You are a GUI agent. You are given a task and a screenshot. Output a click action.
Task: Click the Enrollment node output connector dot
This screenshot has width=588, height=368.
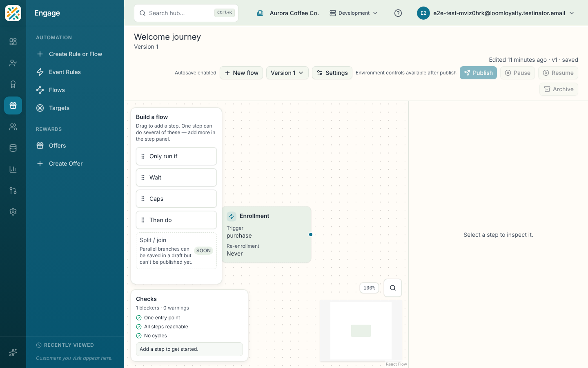point(311,235)
